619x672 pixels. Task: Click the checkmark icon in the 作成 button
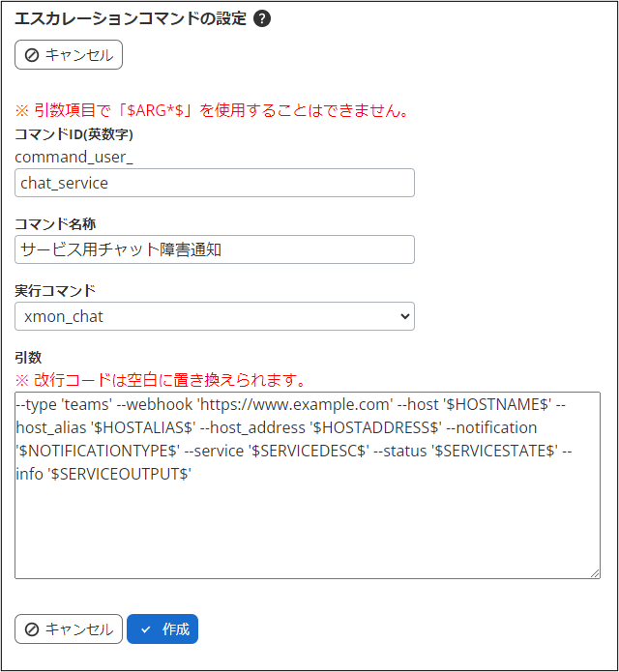146,629
